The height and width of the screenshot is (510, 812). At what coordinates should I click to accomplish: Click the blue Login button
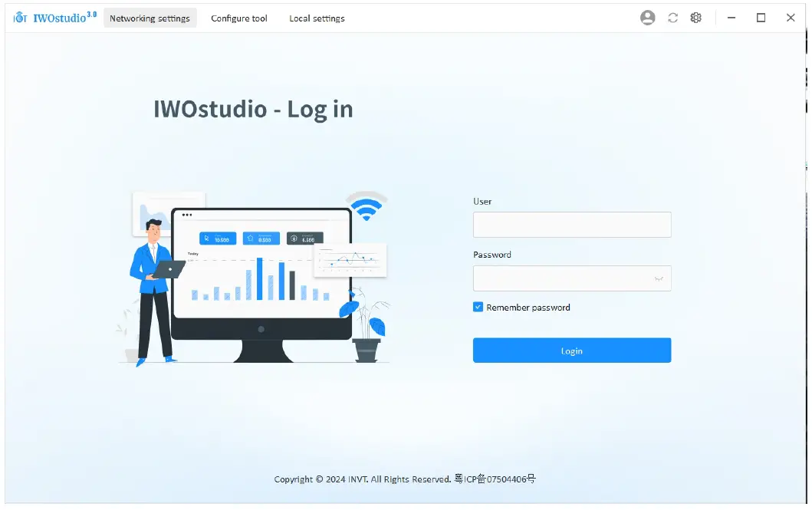coord(572,350)
